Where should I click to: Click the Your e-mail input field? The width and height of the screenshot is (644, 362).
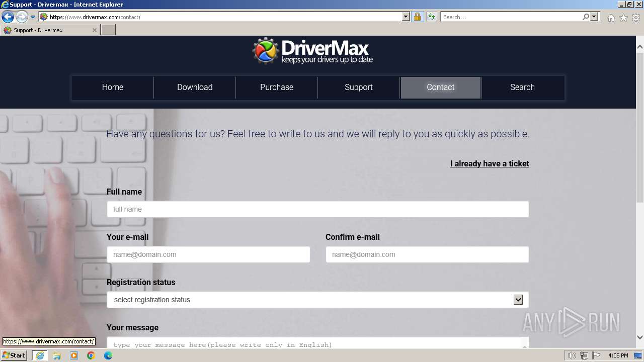pyautogui.click(x=208, y=254)
